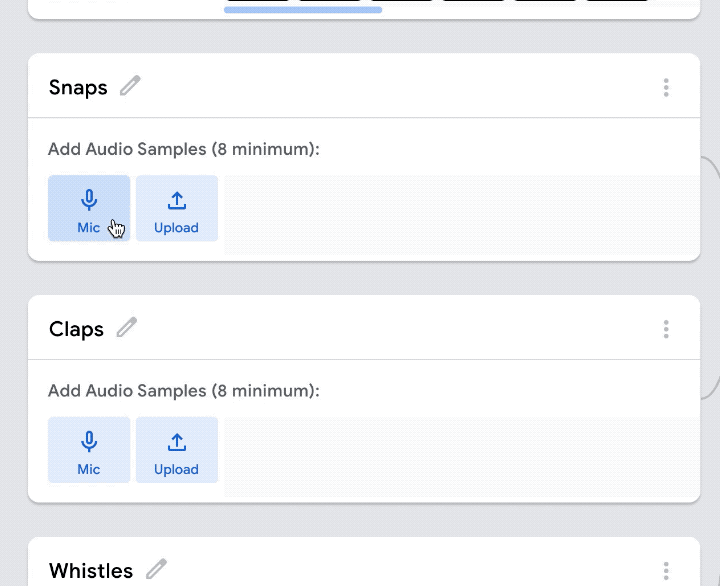The width and height of the screenshot is (720, 586).
Task: Open the Snaps class options menu
Action: click(666, 87)
